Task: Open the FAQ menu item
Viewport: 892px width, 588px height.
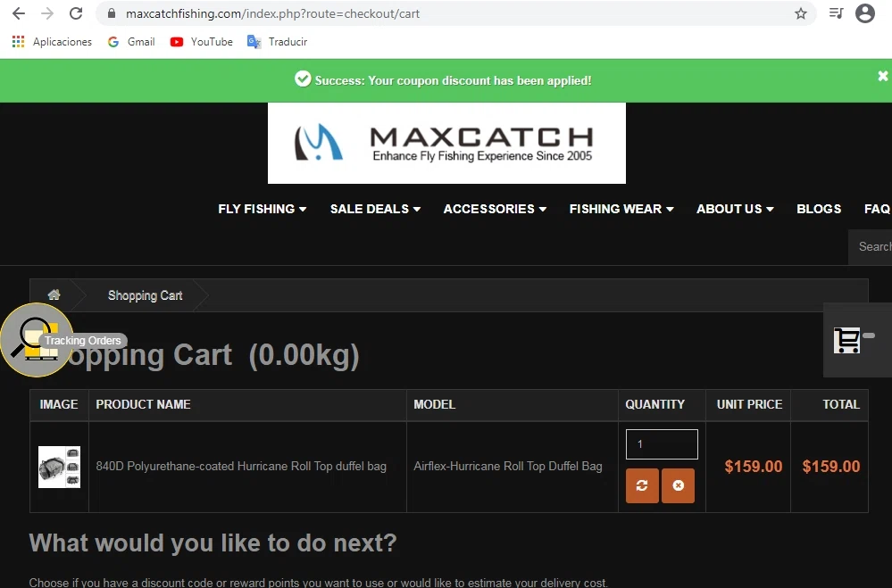Action: click(x=877, y=209)
